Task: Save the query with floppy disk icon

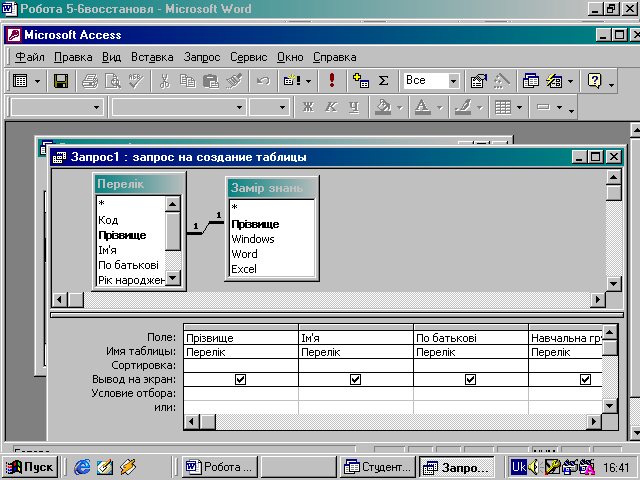Action: (61, 81)
